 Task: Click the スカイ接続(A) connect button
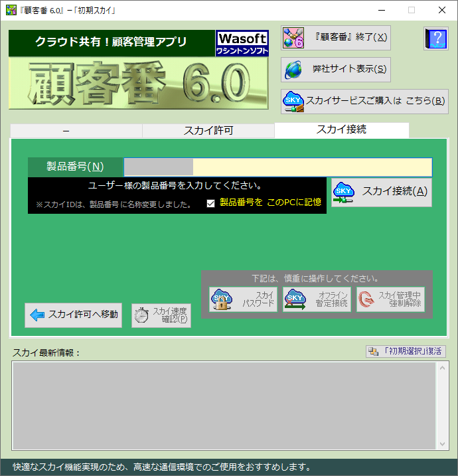coord(382,193)
